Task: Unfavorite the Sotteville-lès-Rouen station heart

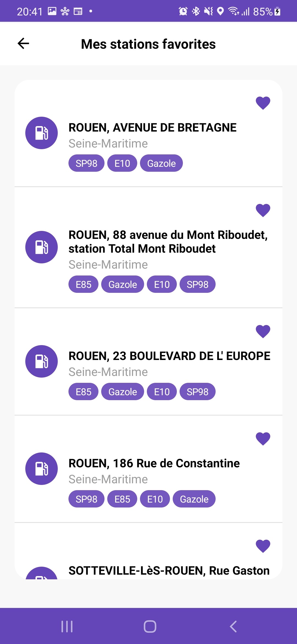Action: pos(263,546)
